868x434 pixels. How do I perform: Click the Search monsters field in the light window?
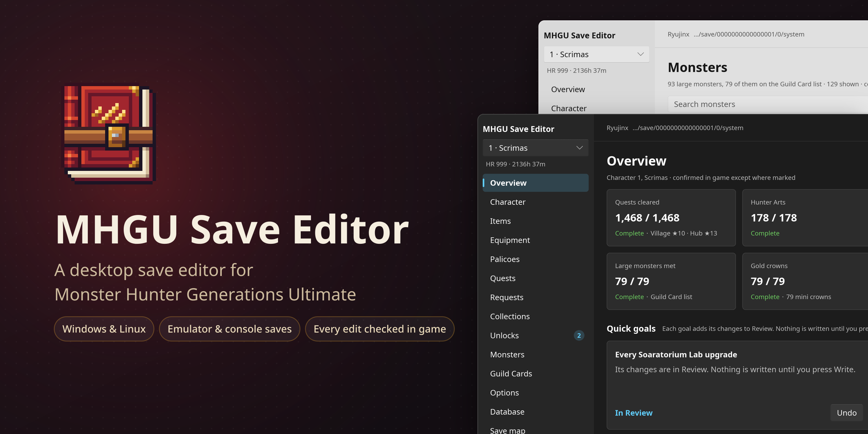(768, 104)
